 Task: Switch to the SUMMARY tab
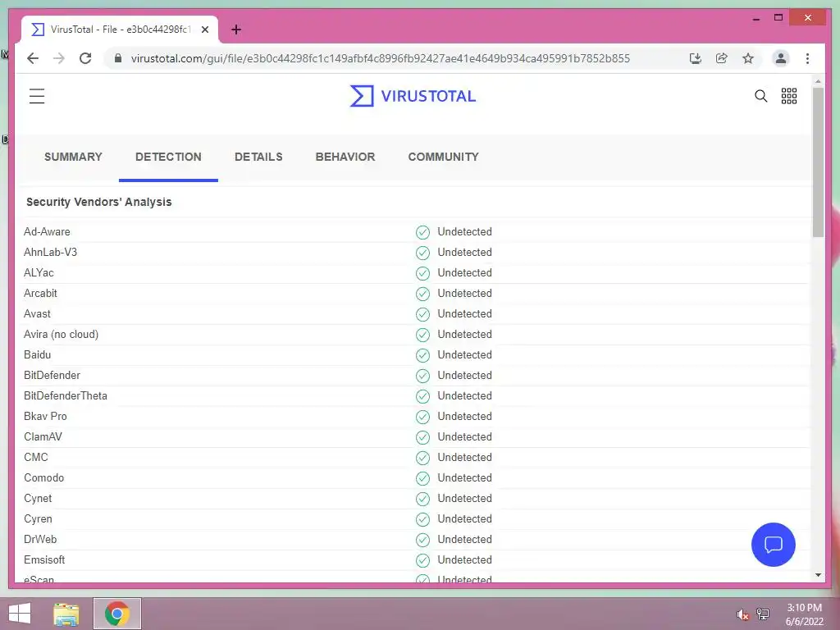(x=73, y=157)
